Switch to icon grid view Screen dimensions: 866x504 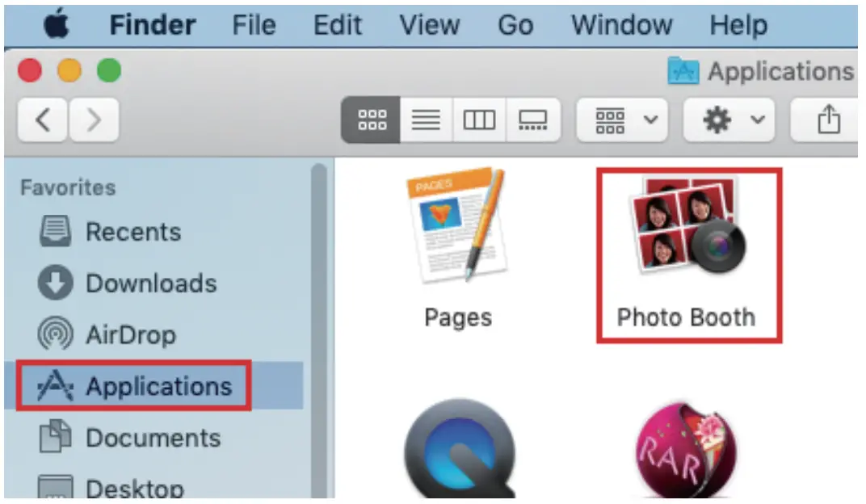(371, 120)
